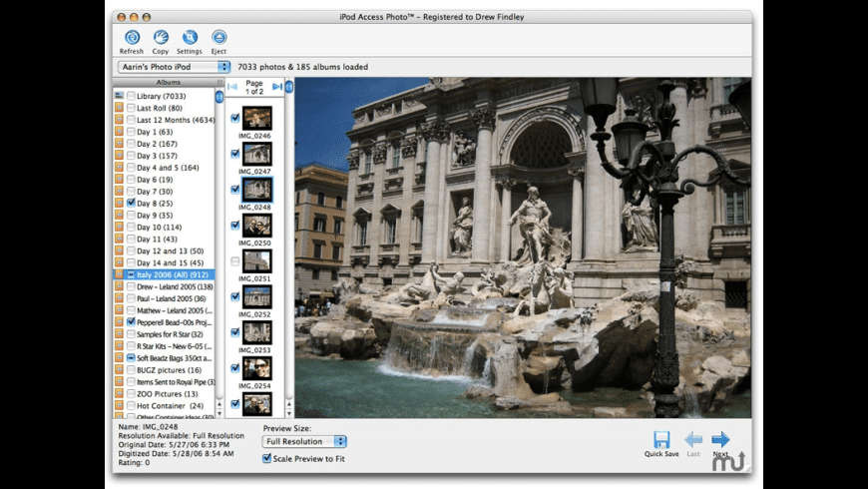The width and height of the screenshot is (868, 489).
Task: Open the Full Resolution preview size dropdown
Action: (304, 441)
